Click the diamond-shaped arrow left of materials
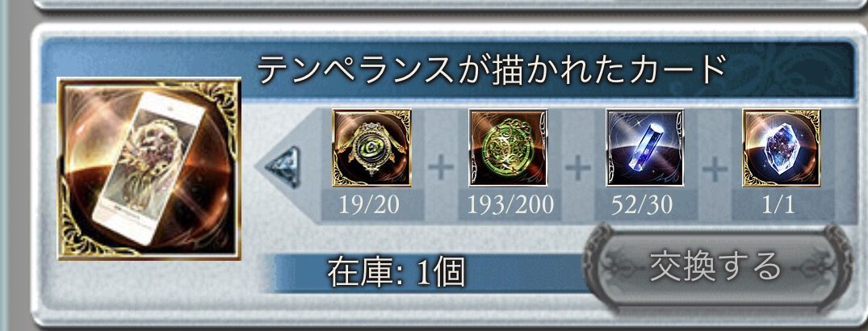The width and height of the screenshot is (868, 331). pyautogui.click(x=283, y=166)
